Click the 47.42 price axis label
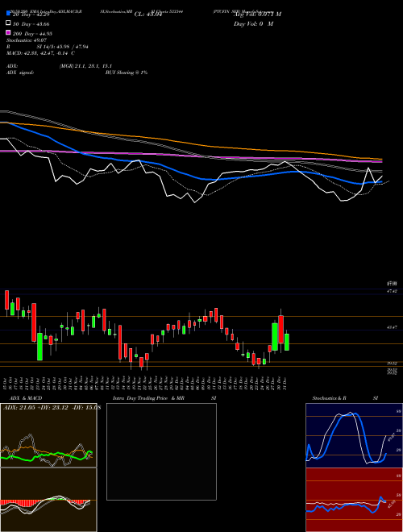 [393, 291]
